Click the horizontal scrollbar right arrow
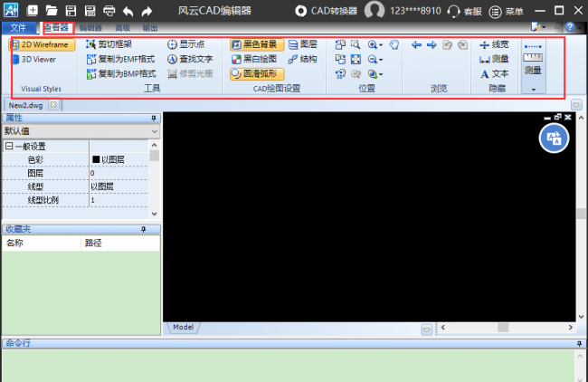 pyautogui.click(x=571, y=328)
